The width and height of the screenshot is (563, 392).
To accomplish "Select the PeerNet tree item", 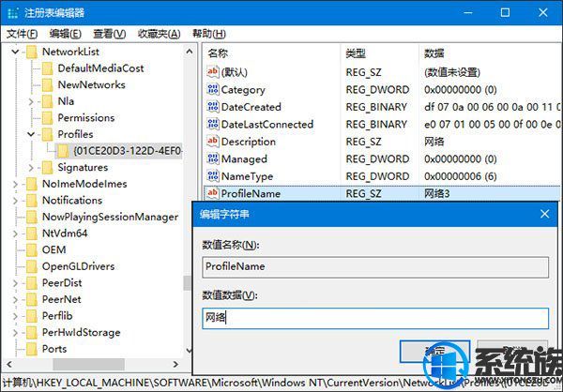I will click(x=61, y=299).
